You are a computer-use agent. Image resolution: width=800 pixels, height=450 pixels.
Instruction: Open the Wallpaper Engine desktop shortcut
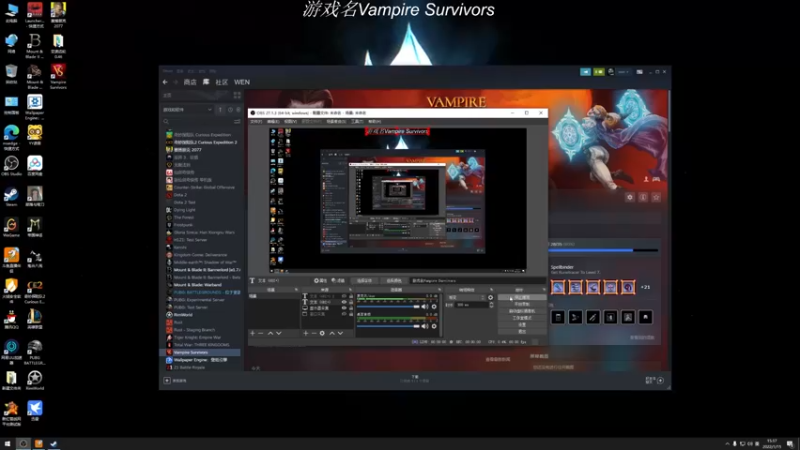pyautogui.click(x=35, y=106)
